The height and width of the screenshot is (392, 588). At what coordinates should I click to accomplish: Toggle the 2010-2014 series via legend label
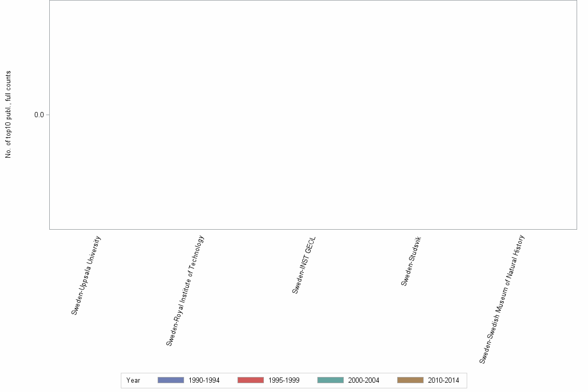(444, 380)
